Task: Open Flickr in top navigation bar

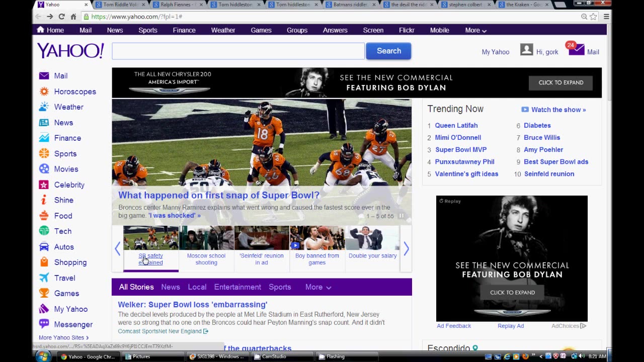Action: click(407, 30)
